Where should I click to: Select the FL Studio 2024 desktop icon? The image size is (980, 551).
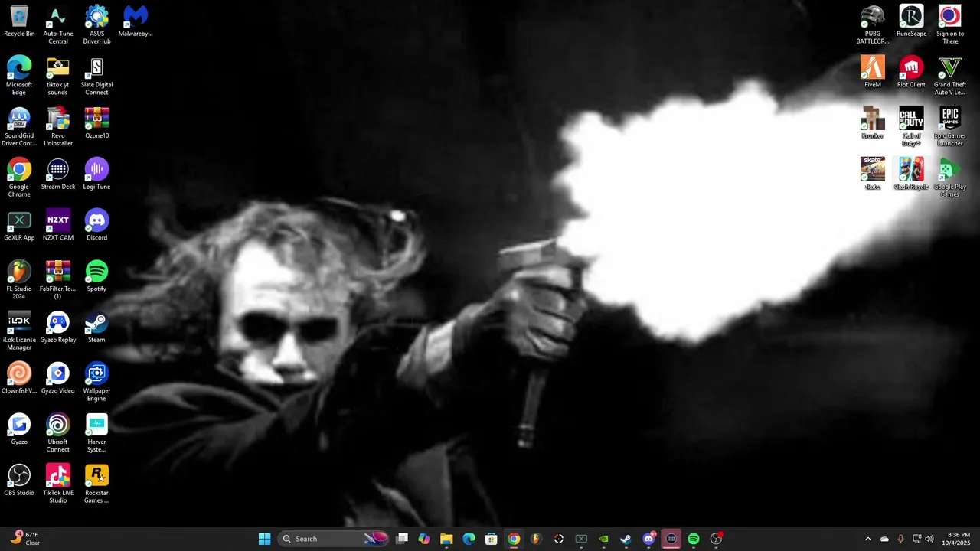(x=19, y=280)
